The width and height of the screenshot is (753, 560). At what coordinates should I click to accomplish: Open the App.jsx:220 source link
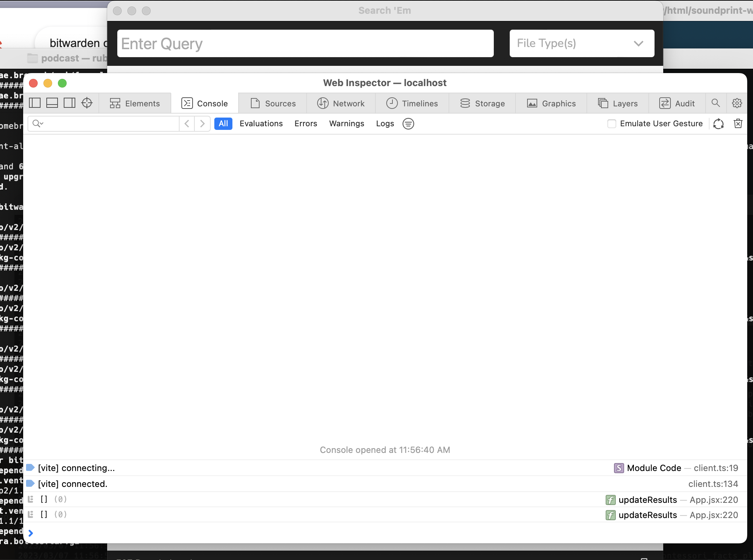[x=714, y=500]
